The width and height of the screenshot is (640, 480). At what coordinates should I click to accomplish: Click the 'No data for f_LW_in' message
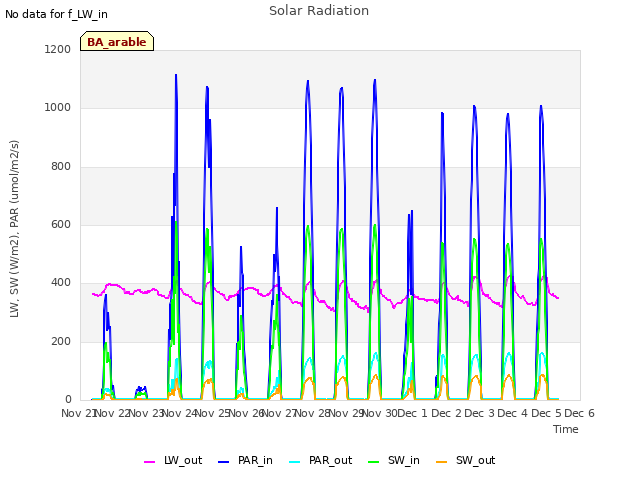pos(56,14)
